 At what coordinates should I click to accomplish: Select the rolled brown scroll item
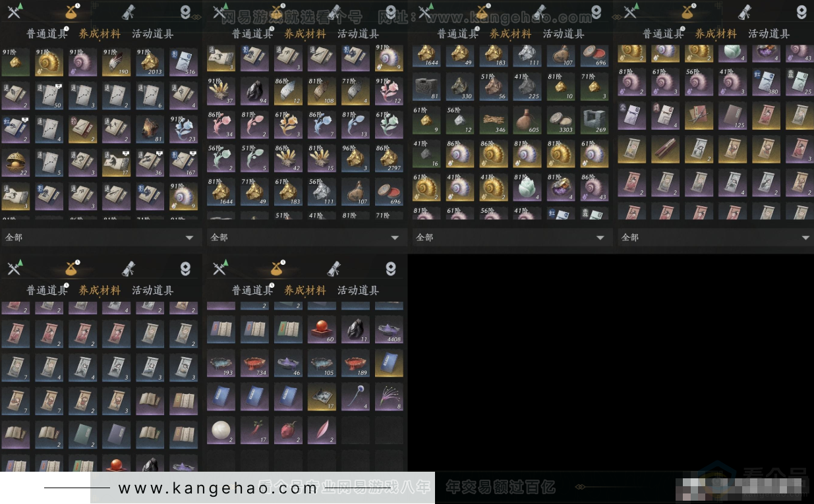[666, 149]
